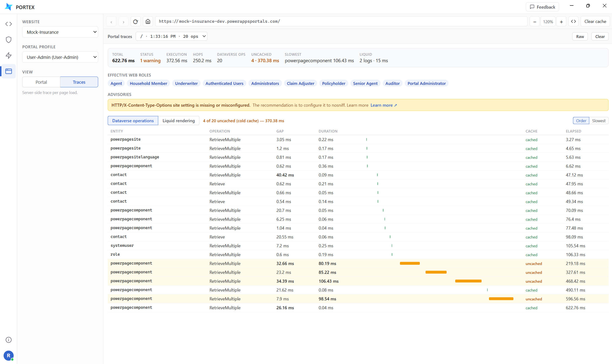Open the user avatar R
Viewport: 612px width, 364px height.
click(9, 355)
